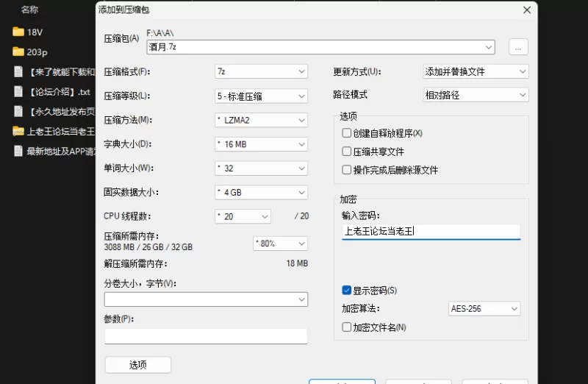Image resolution: width=588 pixels, height=384 pixels.
Task: Open 更新方式 添加并替换文件 dropdown
Action: (476, 71)
